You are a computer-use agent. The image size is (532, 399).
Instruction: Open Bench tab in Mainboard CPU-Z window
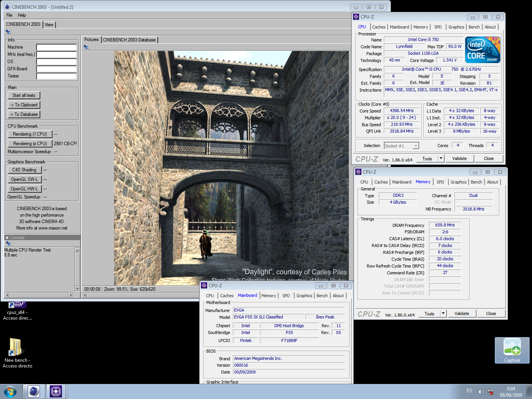tap(322, 296)
